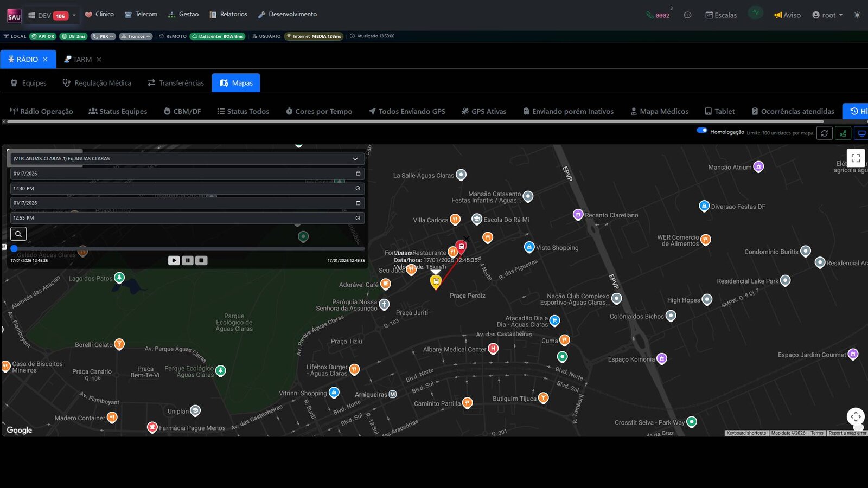Open calendar picker for the start date
Screen dimensions: 868x488
pos(358,174)
